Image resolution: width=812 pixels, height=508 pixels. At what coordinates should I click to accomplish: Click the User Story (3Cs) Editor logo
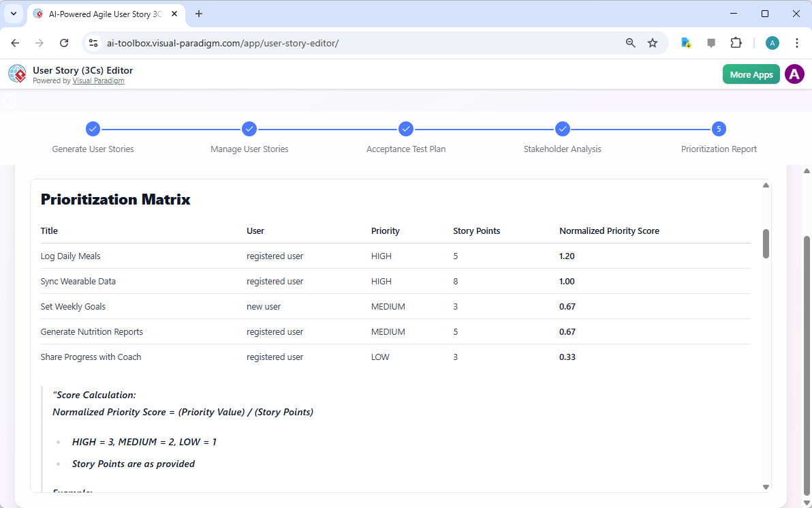point(17,74)
